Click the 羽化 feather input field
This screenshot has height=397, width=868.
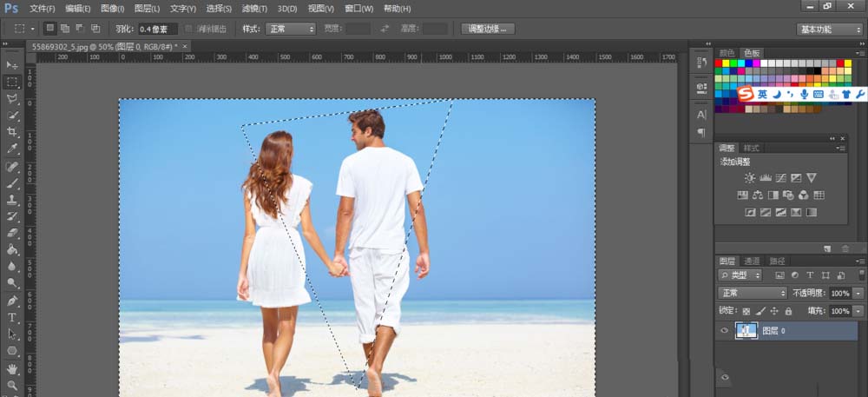158,29
